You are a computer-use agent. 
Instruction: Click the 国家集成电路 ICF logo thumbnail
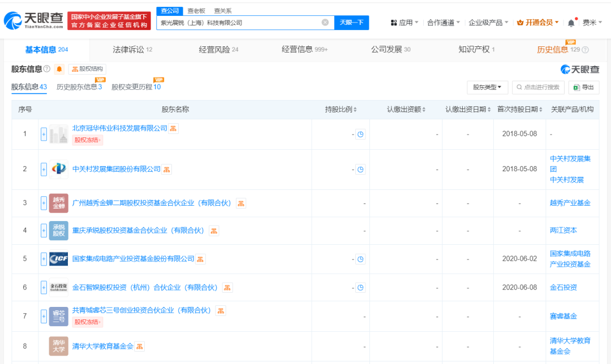59,259
